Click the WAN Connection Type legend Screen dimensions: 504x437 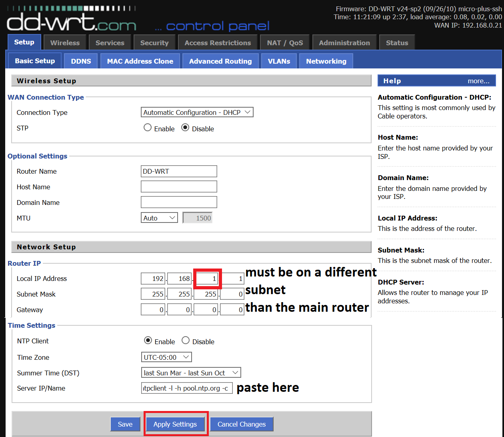(46, 97)
